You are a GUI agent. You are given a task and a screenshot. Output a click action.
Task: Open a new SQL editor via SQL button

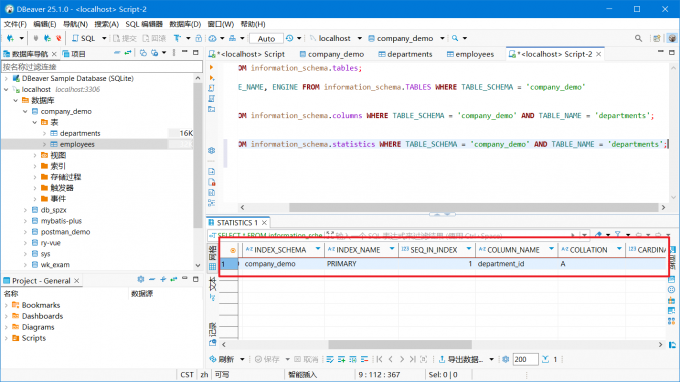tap(84, 38)
